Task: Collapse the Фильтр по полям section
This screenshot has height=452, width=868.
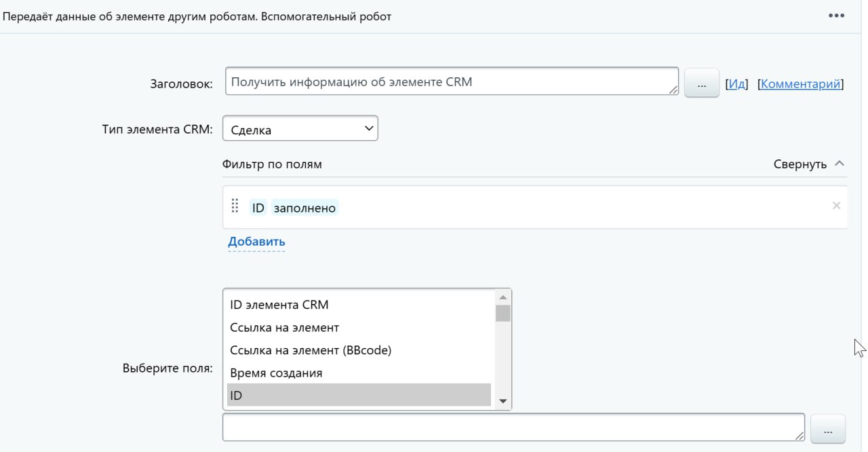Action: tap(800, 164)
